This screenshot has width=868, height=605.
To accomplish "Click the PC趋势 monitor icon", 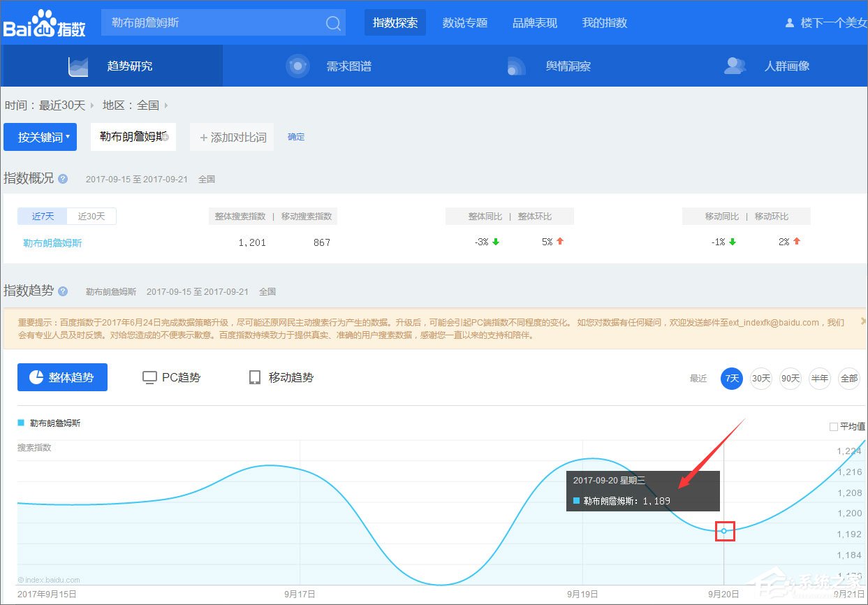I will click(149, 377).
